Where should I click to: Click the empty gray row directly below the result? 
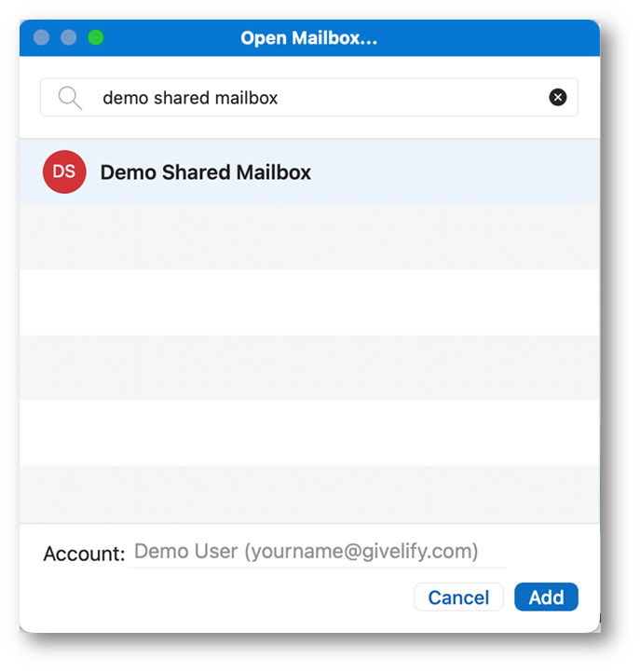coord(309,237)
